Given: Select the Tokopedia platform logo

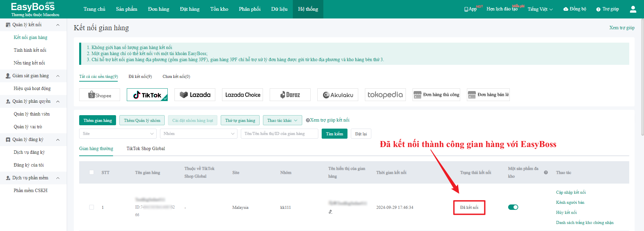Looking at the screenshot, I should [x=385, y=95].
